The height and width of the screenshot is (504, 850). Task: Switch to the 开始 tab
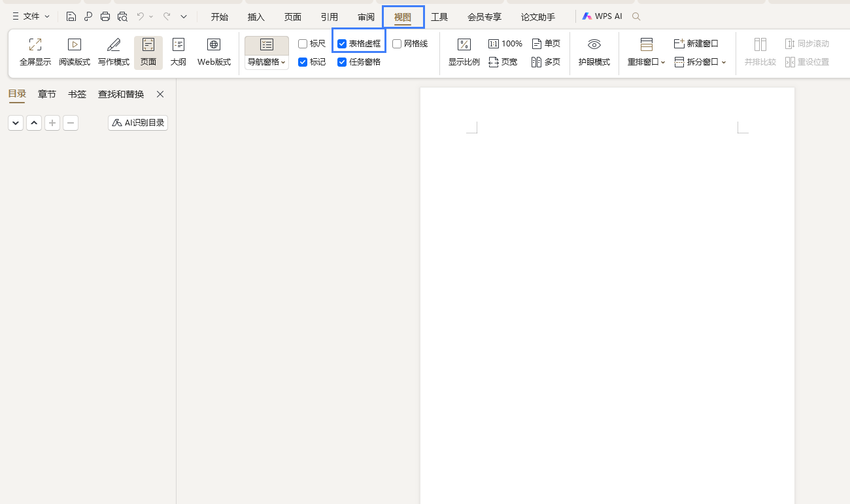pos(219,17)
